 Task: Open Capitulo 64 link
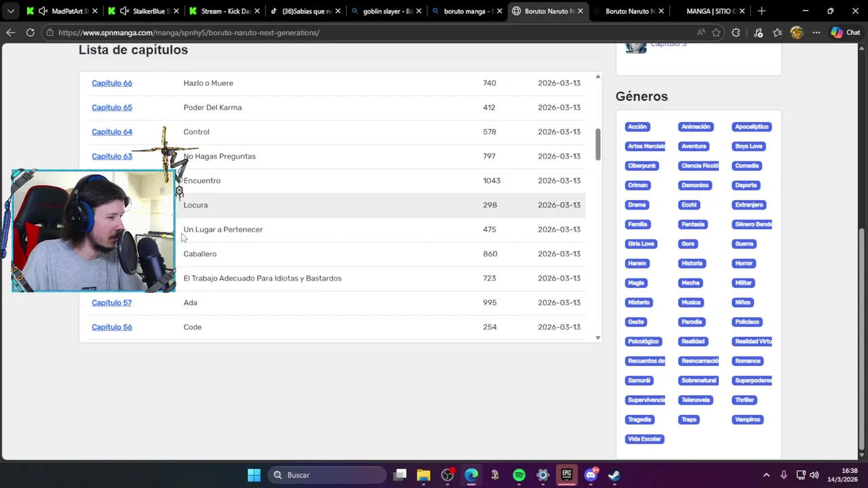(112, 131)
